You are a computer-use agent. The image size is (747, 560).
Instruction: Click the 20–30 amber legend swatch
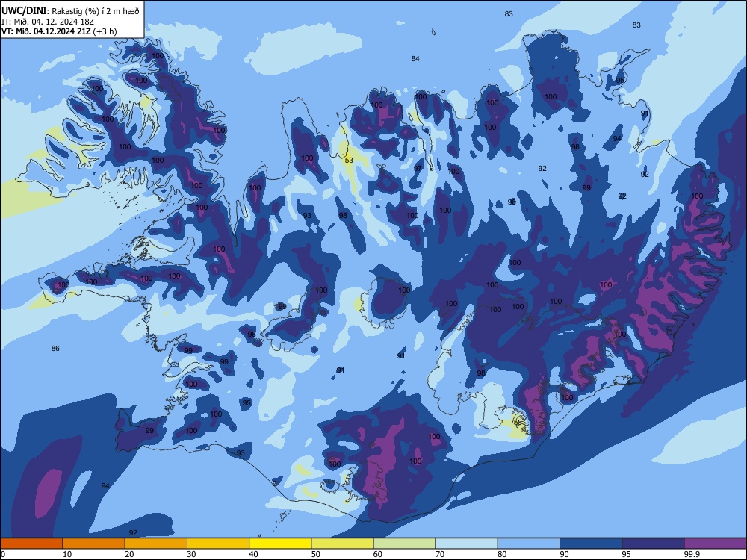pos(156,544)
